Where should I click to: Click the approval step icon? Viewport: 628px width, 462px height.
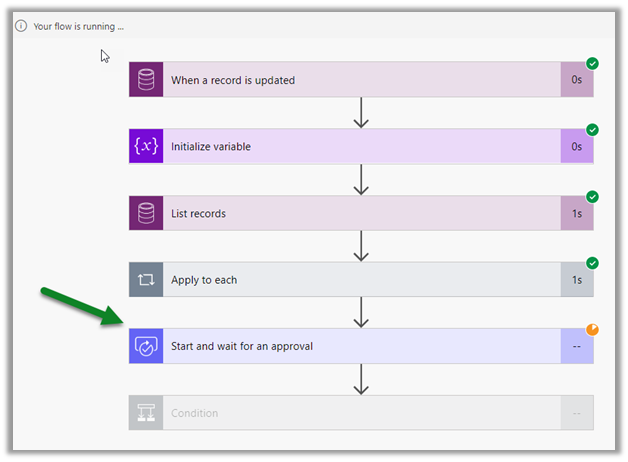click(146, 347)
